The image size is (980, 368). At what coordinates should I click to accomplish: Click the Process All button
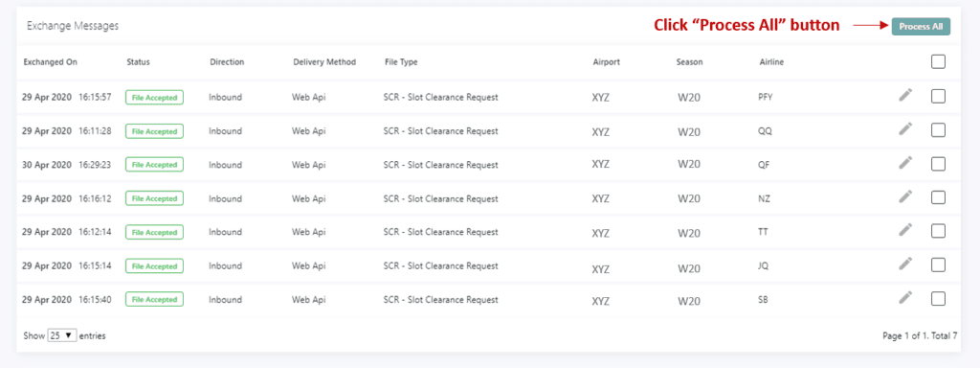[x=921, y=26]
